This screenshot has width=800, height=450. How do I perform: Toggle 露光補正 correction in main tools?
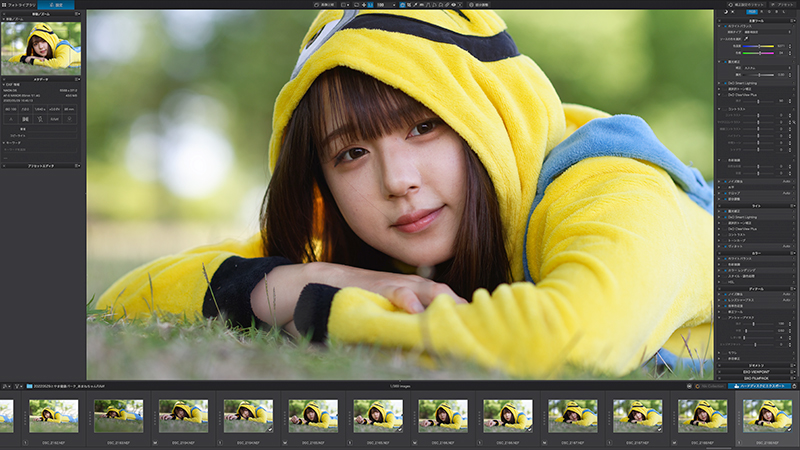pos(726,62)
